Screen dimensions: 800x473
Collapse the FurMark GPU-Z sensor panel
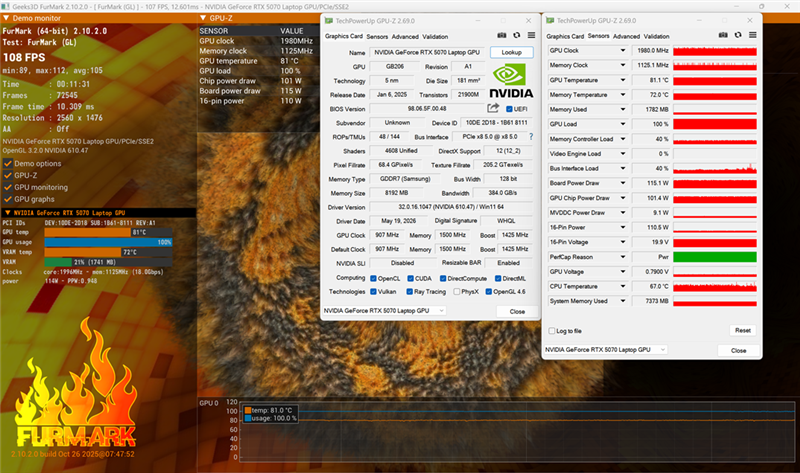203,18
